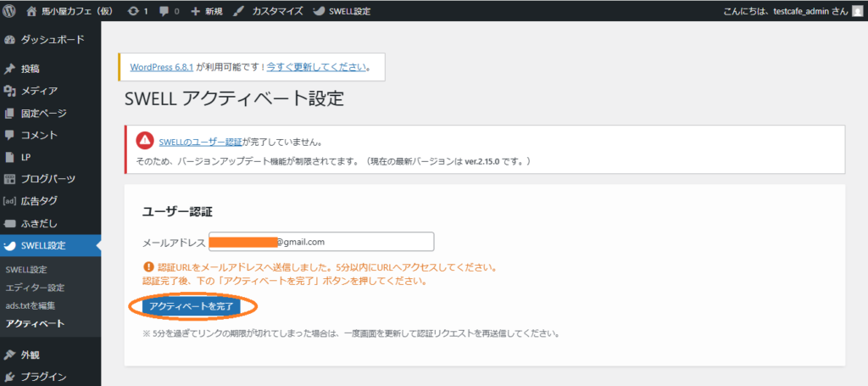
Task: Click the updates circular arrows icon
Action: point(133,10)
